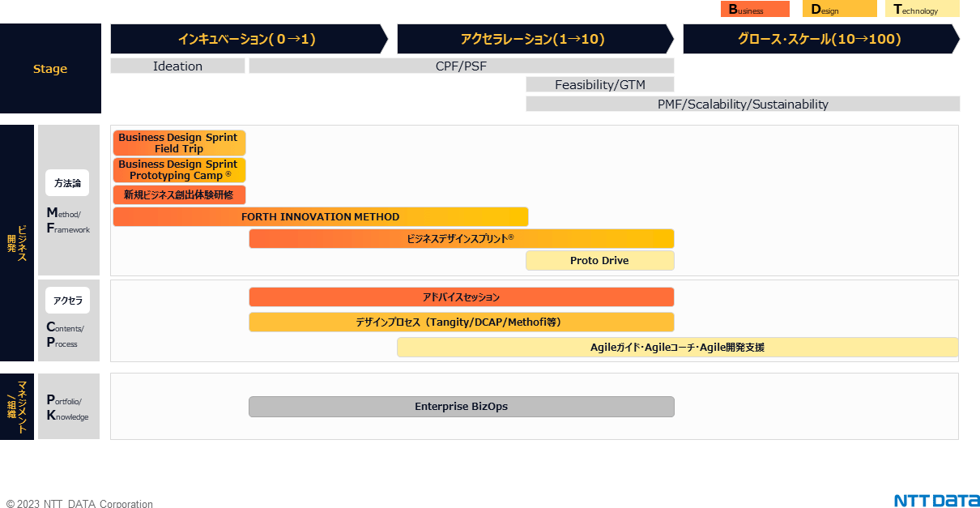Select the Design legend swatch
This screenshot has height=508, width=980.
pos(839,9)
